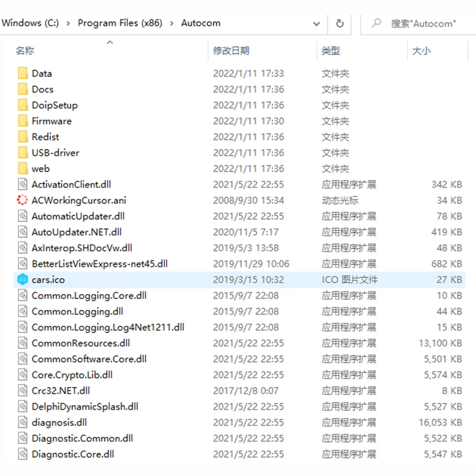
Task: Click the AutoUpdater.NET.dll file icon
Action: [23, 232]
